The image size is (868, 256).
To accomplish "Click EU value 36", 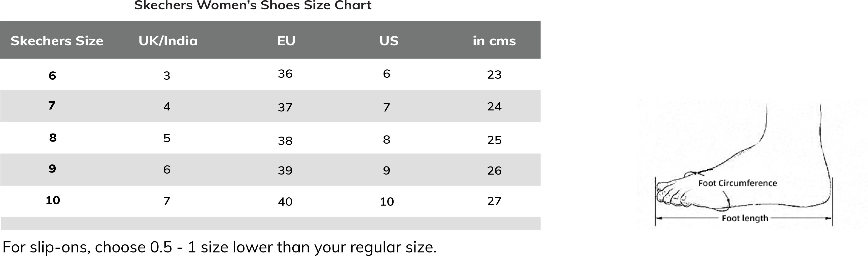I will 285,74.
